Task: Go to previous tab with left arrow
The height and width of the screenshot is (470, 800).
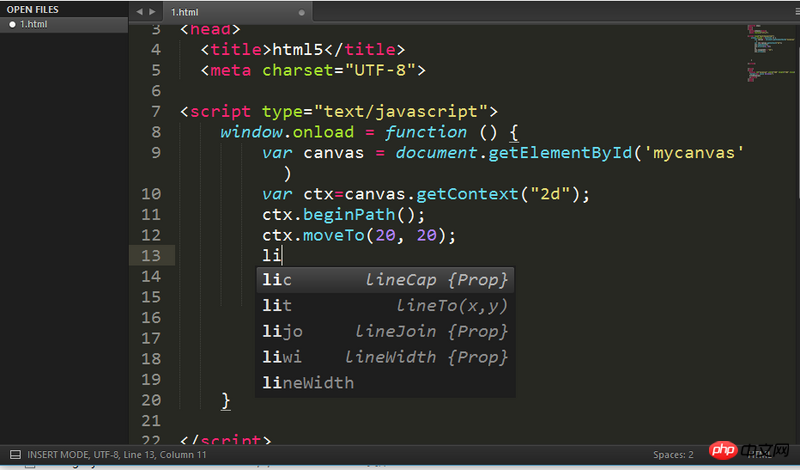Action: point(139,12)
